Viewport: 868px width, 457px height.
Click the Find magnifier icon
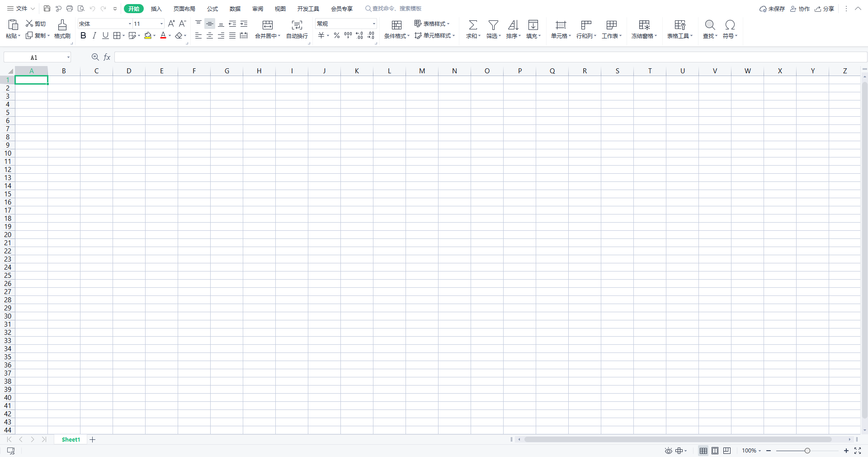[710, 25]
